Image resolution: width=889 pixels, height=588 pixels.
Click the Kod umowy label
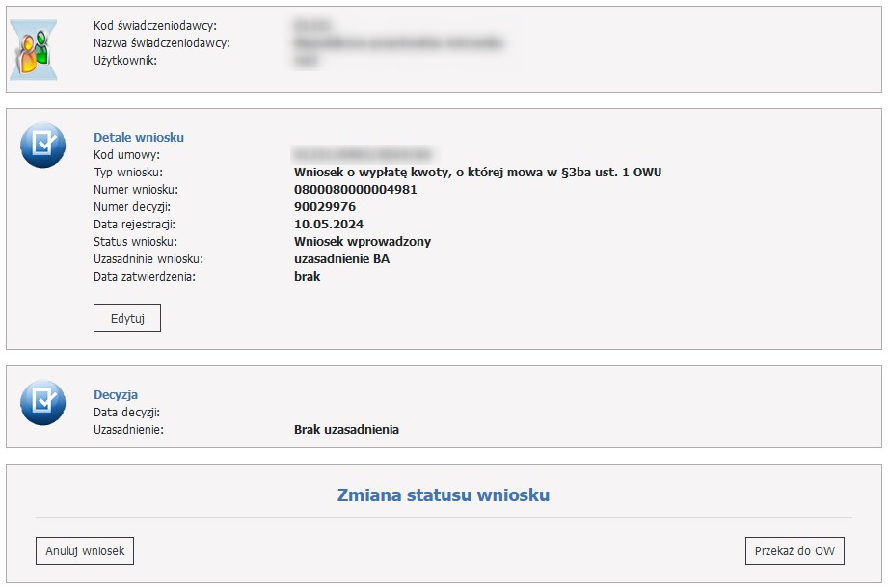126,154
